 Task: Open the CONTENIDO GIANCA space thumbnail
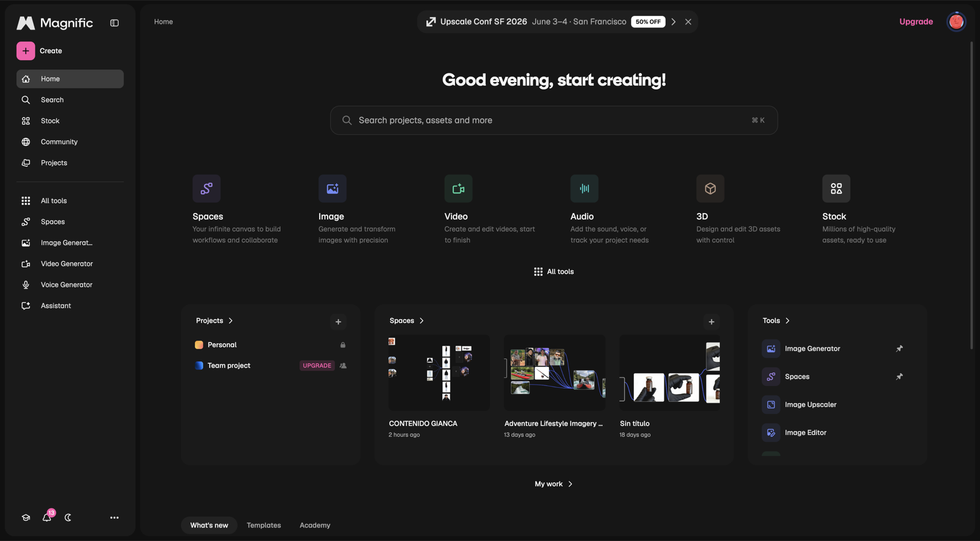(x=439, y=373)
